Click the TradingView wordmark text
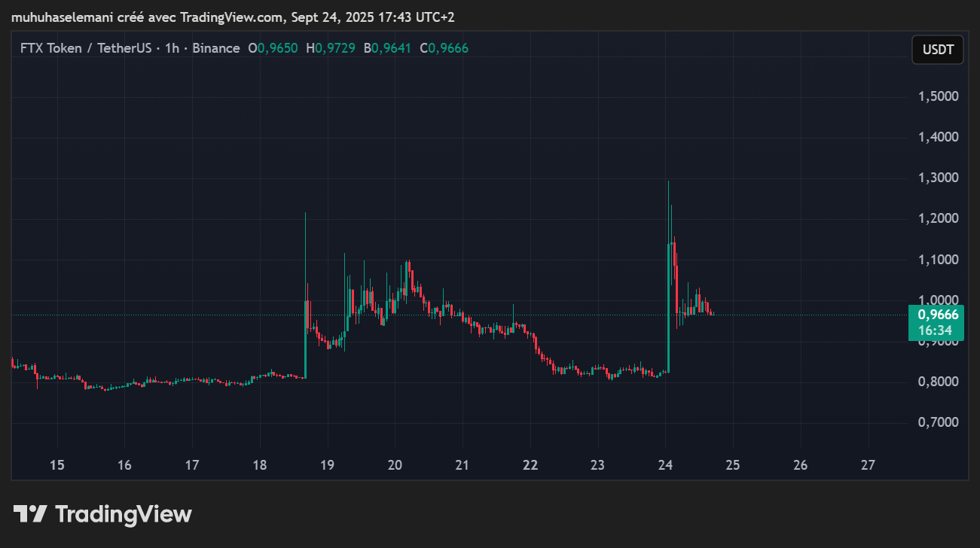The image size is (980, 548). (124, 514)
